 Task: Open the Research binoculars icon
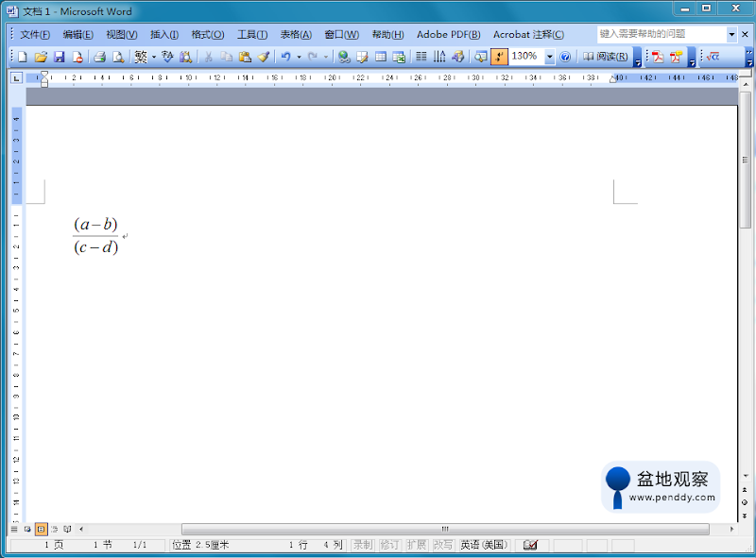click(x=185, y=57)
